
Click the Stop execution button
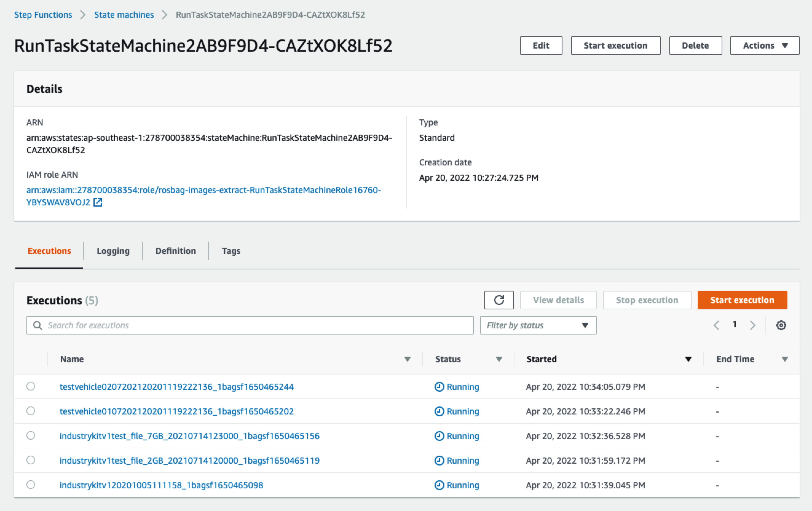tap(647, 300)
